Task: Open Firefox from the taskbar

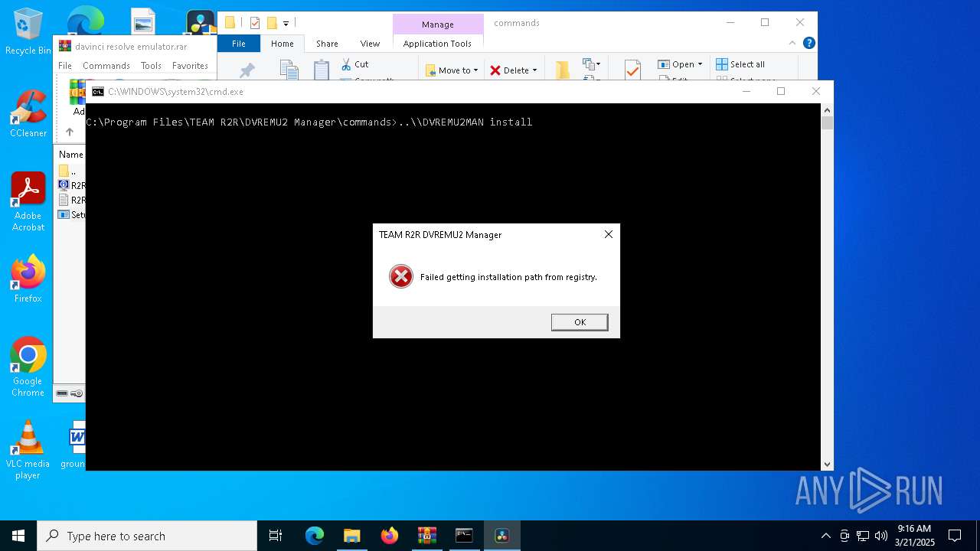Action: coord(390,536)
